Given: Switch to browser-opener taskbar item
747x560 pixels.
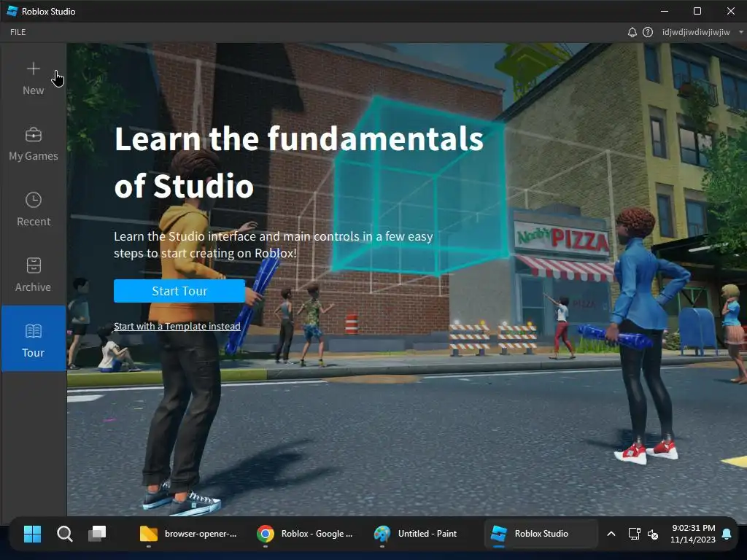Looking at the screenshot, I should point(187,534).
